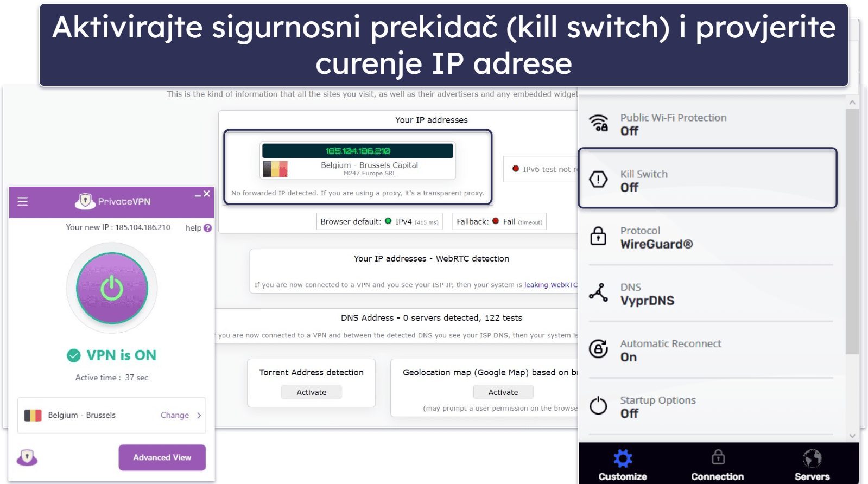
Task: Switch to the Customize tab
Action: point(623,466)
